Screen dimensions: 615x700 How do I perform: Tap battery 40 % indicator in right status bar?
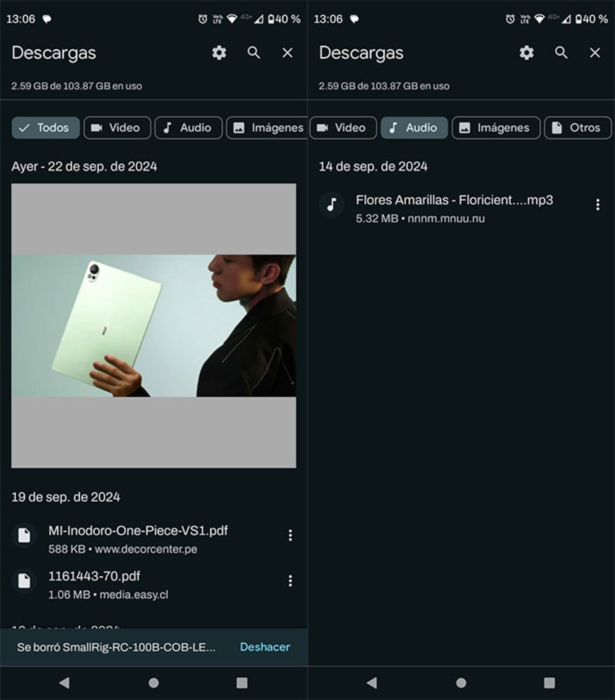[592, 19]
